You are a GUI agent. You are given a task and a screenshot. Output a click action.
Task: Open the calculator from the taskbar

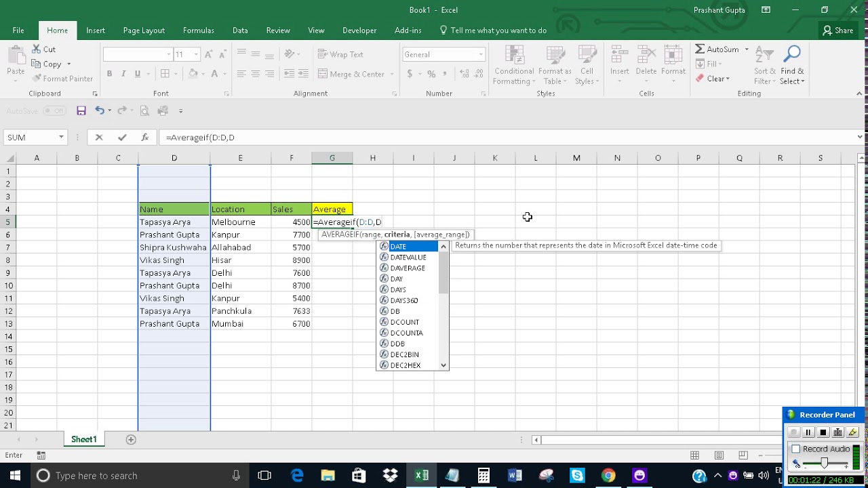[x=484, y=475]
